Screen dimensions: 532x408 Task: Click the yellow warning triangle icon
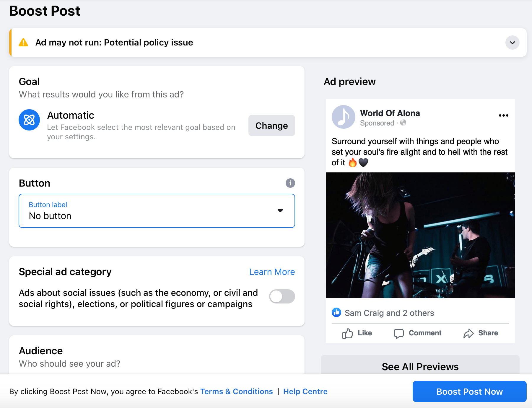pos(23,43)
